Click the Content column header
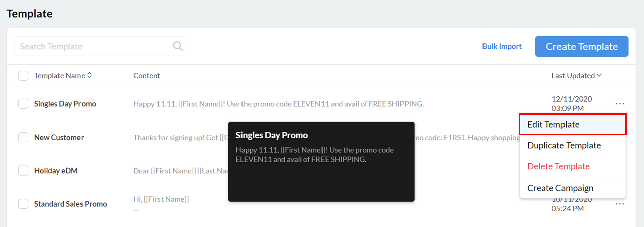The width and height of the screenshot is (644, 227). [x=146, y=76]
